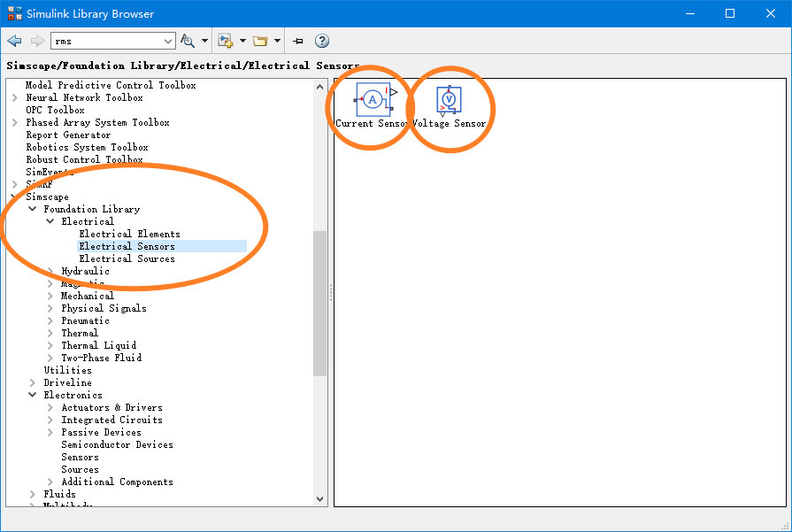
Task: Select 'Semiconductor Devices' under Electronics
Action: (x=117, y=444)
